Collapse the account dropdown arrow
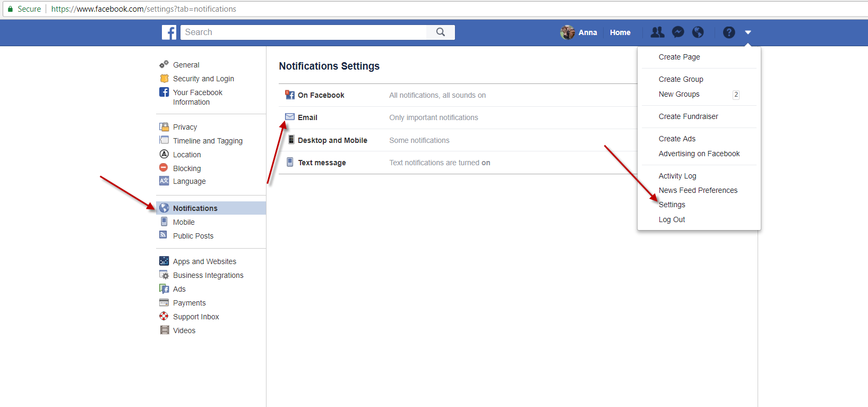This screenshot has height=407, width=868. (x=748, y=32)
